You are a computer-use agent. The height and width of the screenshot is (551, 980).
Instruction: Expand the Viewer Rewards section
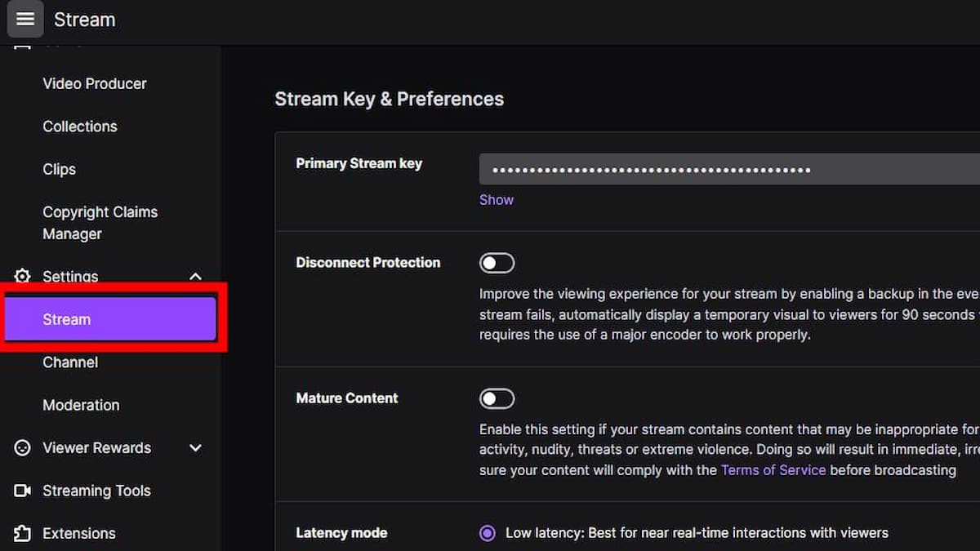coord(195,447)
